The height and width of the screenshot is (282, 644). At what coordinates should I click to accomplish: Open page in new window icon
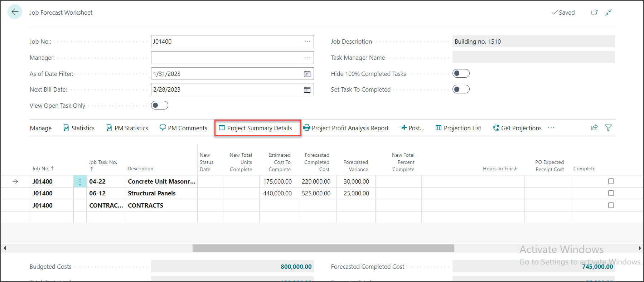(x=594, y=13)
